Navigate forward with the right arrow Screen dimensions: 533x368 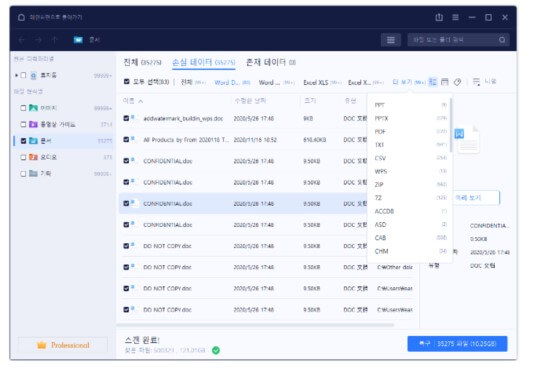38,40
